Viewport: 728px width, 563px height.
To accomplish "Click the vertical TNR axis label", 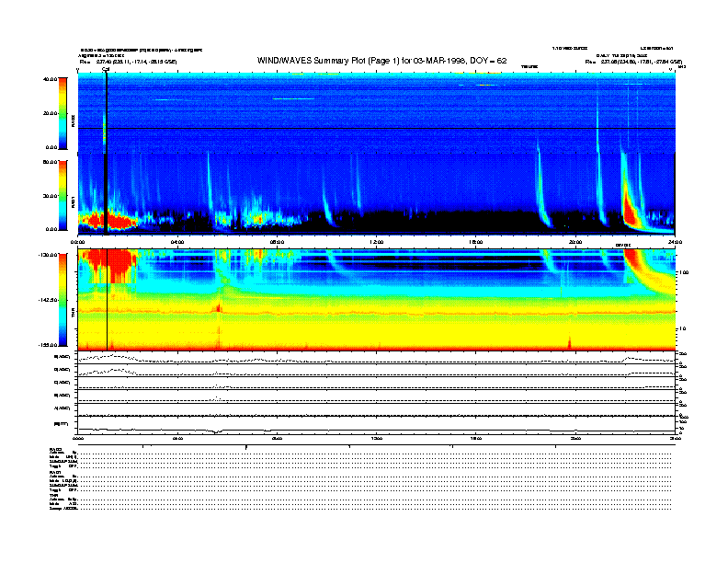I will tap(74, 314).
